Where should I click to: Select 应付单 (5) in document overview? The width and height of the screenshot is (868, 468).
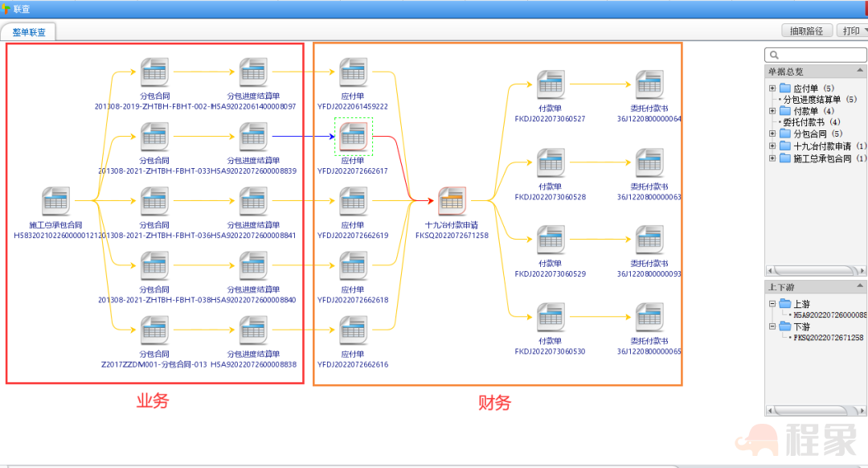pyautogui.click(x=813, y=88)
